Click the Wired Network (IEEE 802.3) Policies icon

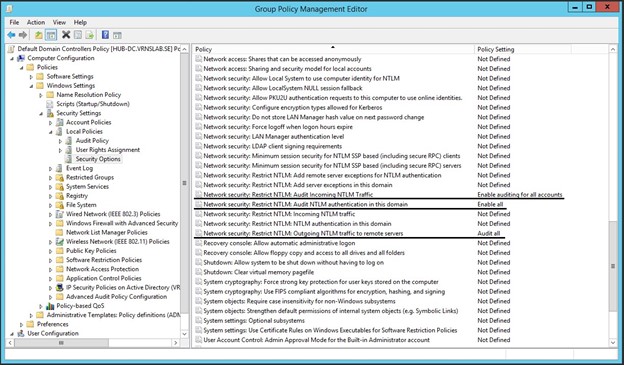60,214
